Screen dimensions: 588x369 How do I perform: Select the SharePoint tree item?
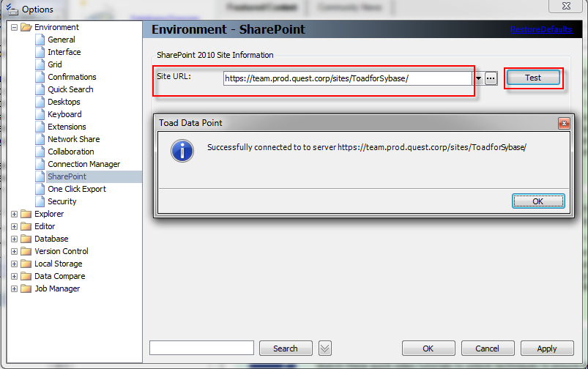(x=67, y=176)
